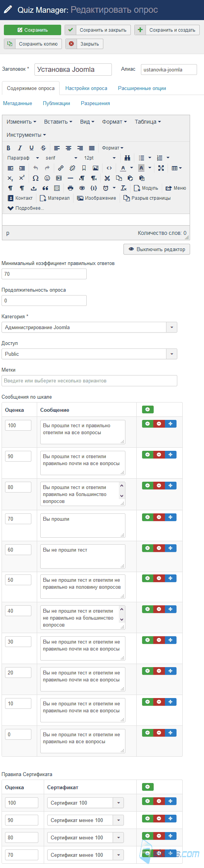Apply subscript formatting
Image resolution: width=204 pixels, height=868 pixels.
pyautogui.click(x=10, y=178)
